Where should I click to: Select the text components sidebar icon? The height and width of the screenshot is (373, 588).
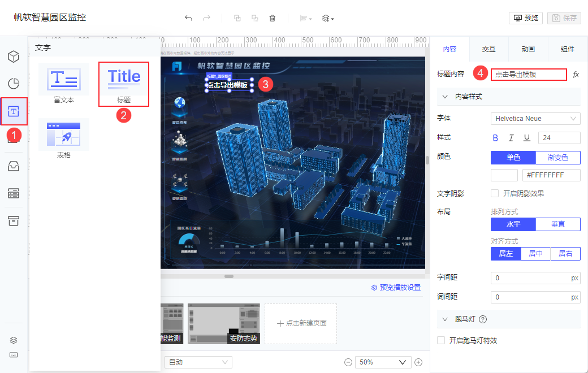click(14, 111)
